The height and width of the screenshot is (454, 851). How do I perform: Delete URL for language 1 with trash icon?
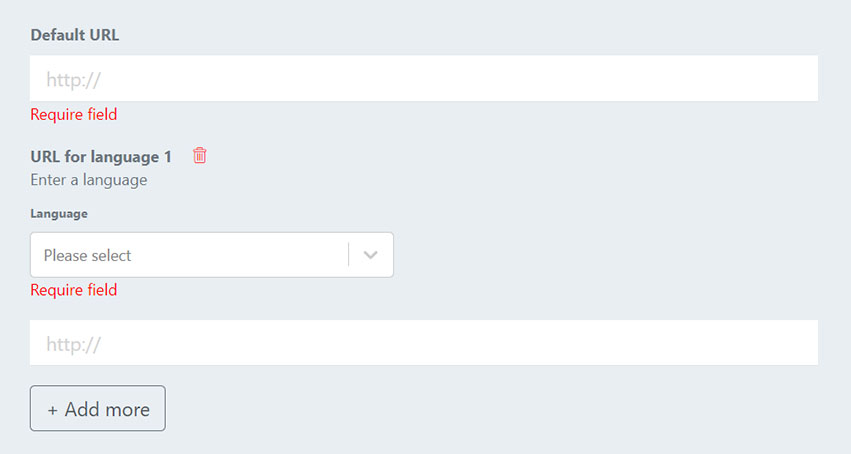[x=200, y=156]
